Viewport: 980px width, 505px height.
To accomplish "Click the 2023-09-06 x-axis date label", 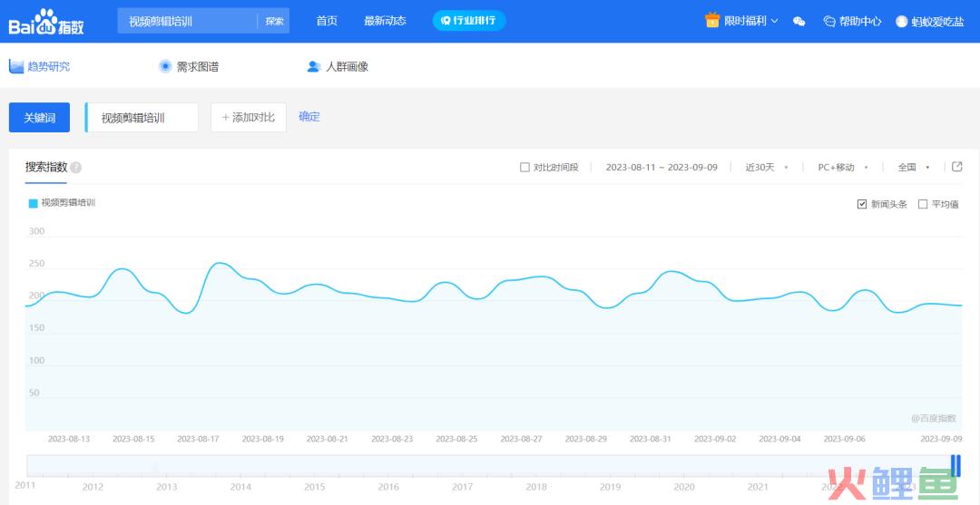I will point(845,439).
